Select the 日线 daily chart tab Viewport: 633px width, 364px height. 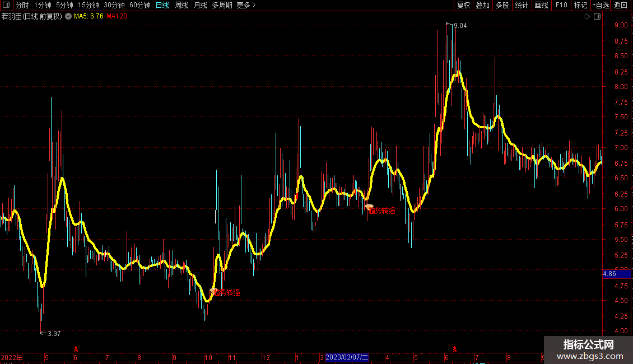pyautogui.click(x=162, y=5)
